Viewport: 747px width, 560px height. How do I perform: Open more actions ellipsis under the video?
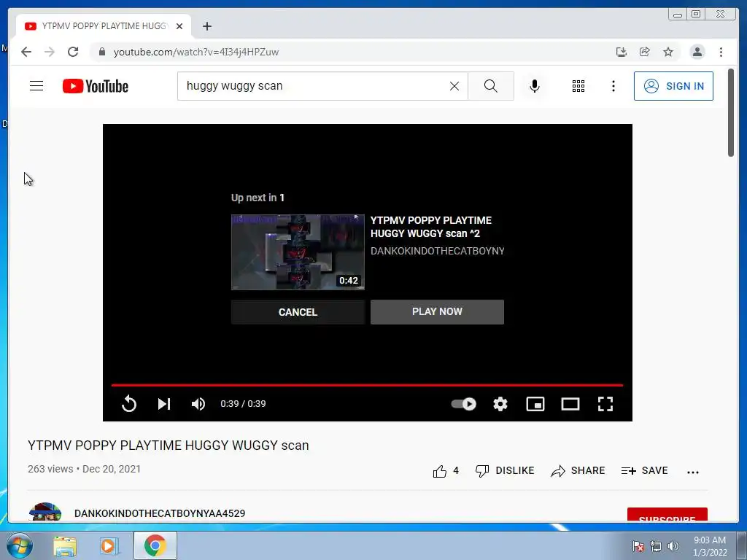tap(693, 472)
